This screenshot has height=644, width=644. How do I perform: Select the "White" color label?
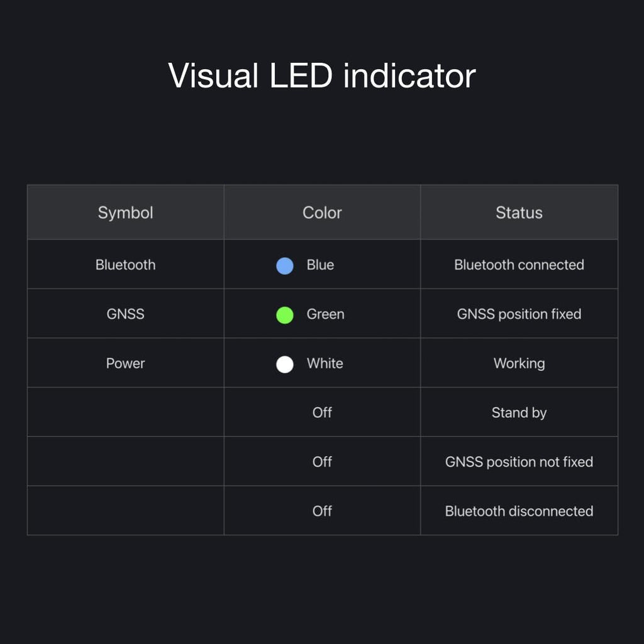point(325,363)
